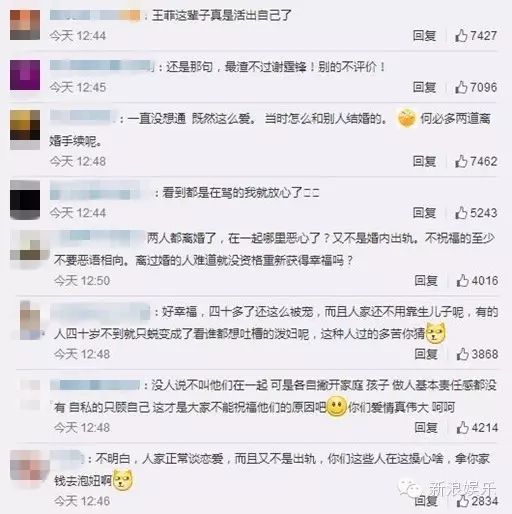The height and width of the screenshot is (514, 512).
Task: Click the cat emoji after 钱去泡妞啊
Action: (123, 480)
